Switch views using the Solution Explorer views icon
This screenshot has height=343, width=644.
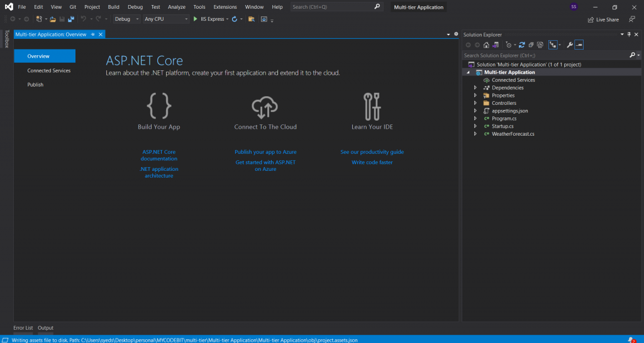[x=496, y=45]
